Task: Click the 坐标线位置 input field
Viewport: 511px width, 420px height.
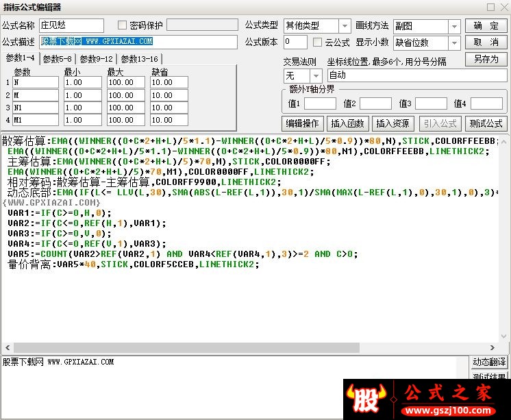Action: click(417, 75)
